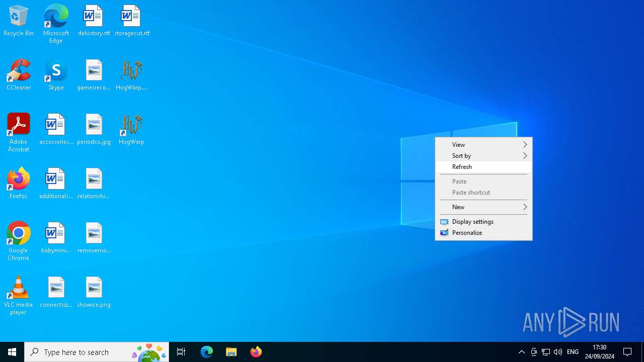The width and height of the screenshot is (644, 362).
Task: Select the storagecut.rtf document icon
Action: (132, 21)
